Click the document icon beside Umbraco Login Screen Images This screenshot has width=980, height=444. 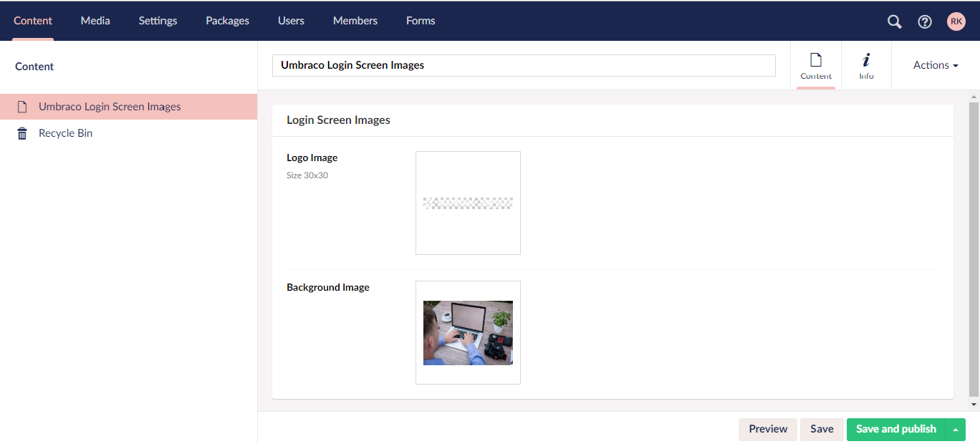point(22,107)
